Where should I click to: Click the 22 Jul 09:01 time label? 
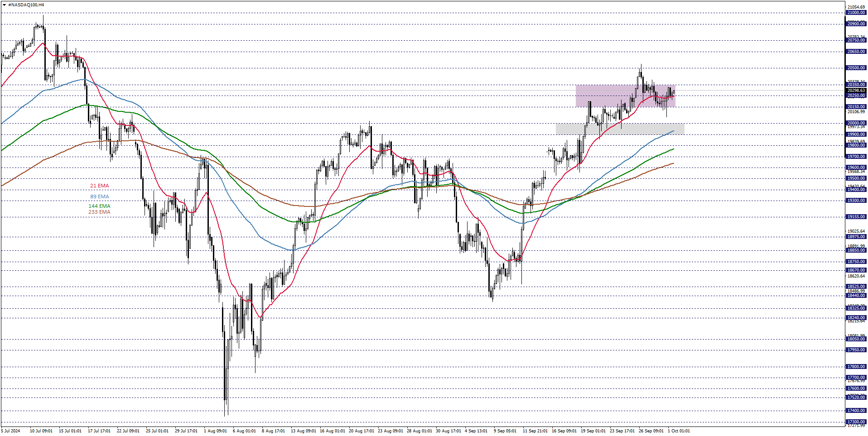[x=128, y=431]
